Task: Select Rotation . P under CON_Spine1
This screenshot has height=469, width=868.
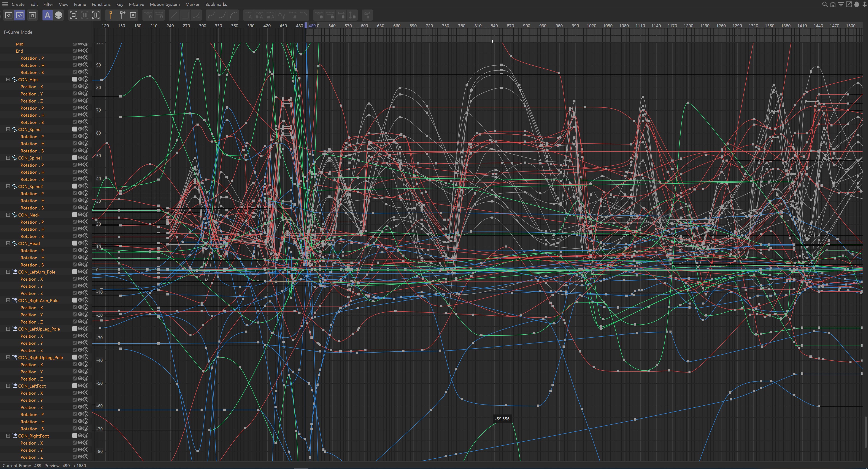Action: tap(32, 165)
